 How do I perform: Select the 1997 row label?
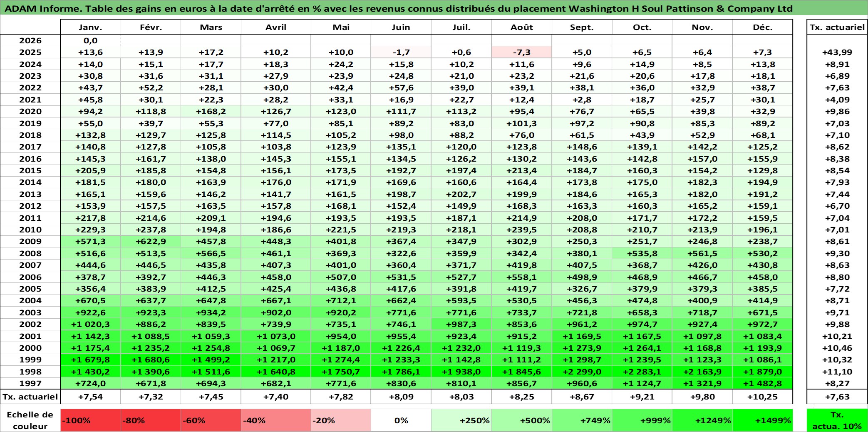(30, 383)
